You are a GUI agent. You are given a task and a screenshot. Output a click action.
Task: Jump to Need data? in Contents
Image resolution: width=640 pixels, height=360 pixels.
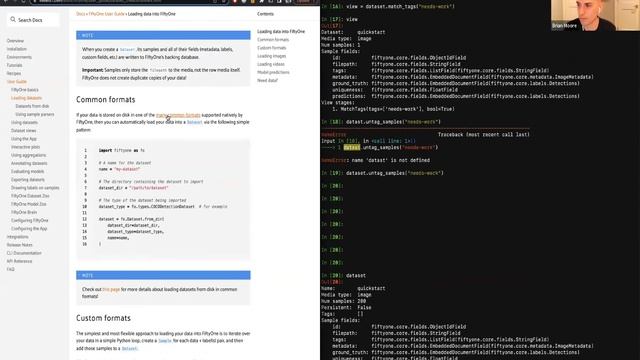[267, 80]
